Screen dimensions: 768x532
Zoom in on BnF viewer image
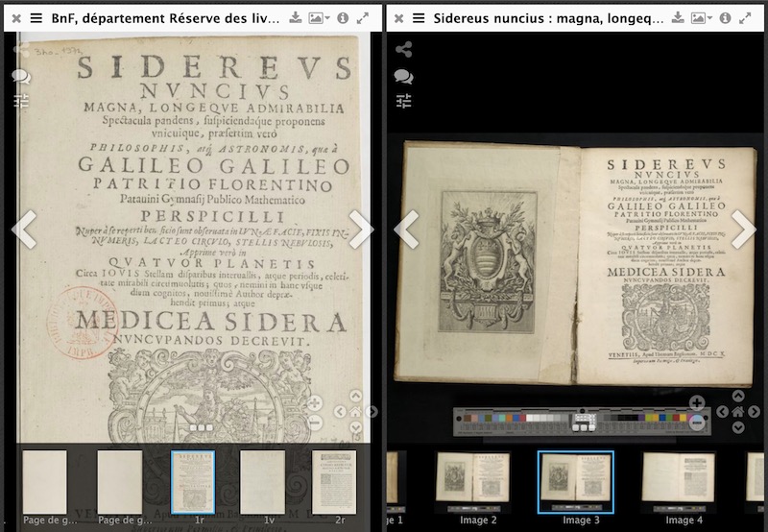click(x=315, y=403)
